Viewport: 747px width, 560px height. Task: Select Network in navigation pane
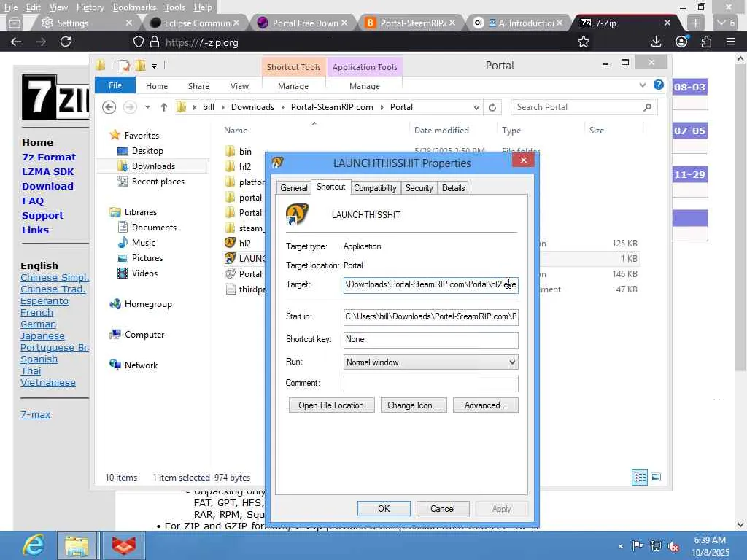coord(141,365)
